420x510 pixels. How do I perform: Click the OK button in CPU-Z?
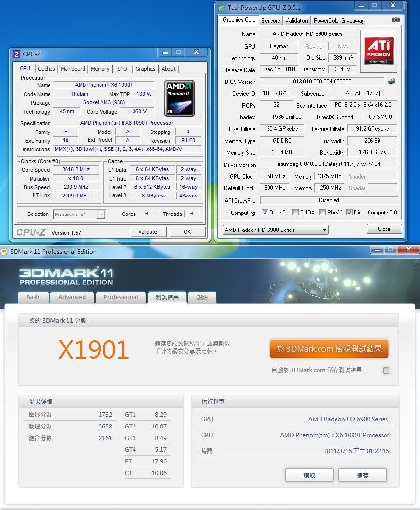click(x=187, y=232)
